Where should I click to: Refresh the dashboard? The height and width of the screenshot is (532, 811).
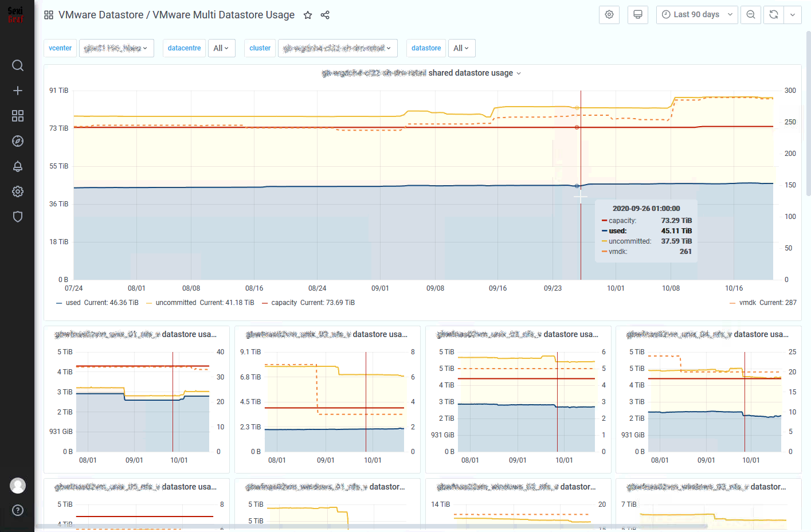click(774, 15)
